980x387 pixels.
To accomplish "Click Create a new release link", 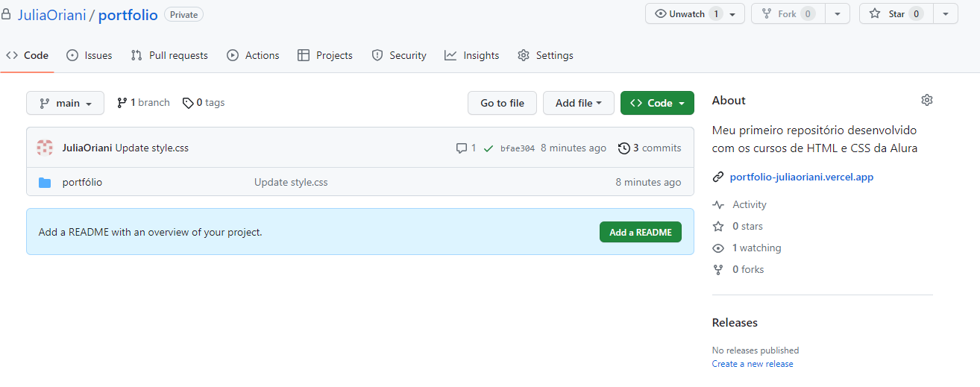I will (753, 364).
